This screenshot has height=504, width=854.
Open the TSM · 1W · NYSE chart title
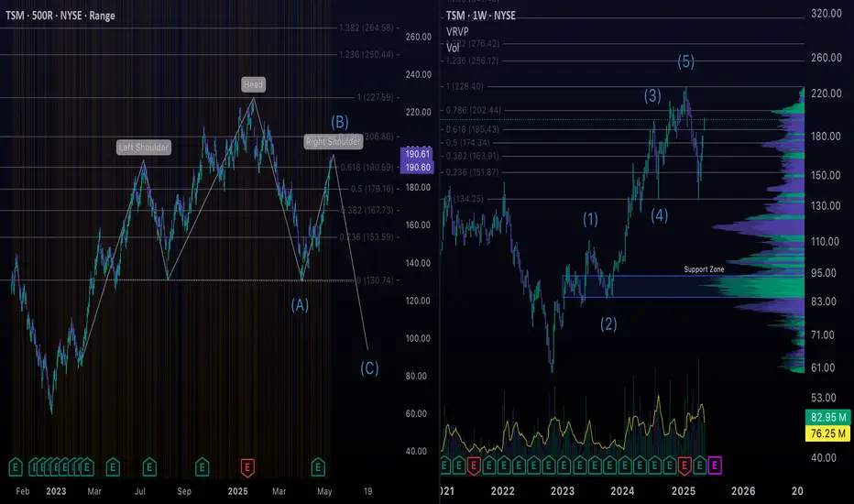point(480,16)
